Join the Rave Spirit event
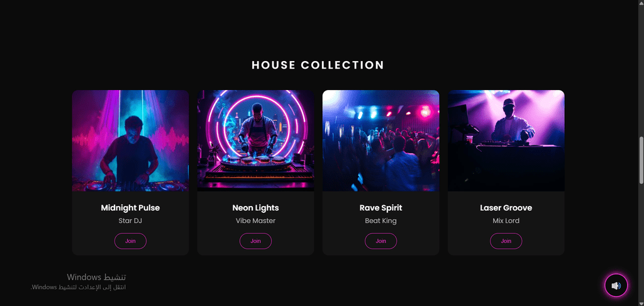The width and height of the screenshot is (644, 306). pyautogui.click(x=380, y=241)
